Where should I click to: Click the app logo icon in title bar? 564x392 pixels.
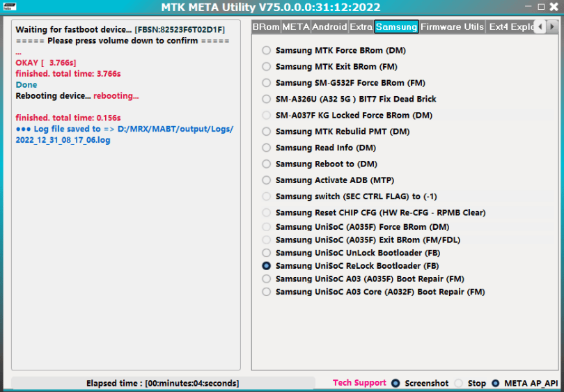coord(9,6)
